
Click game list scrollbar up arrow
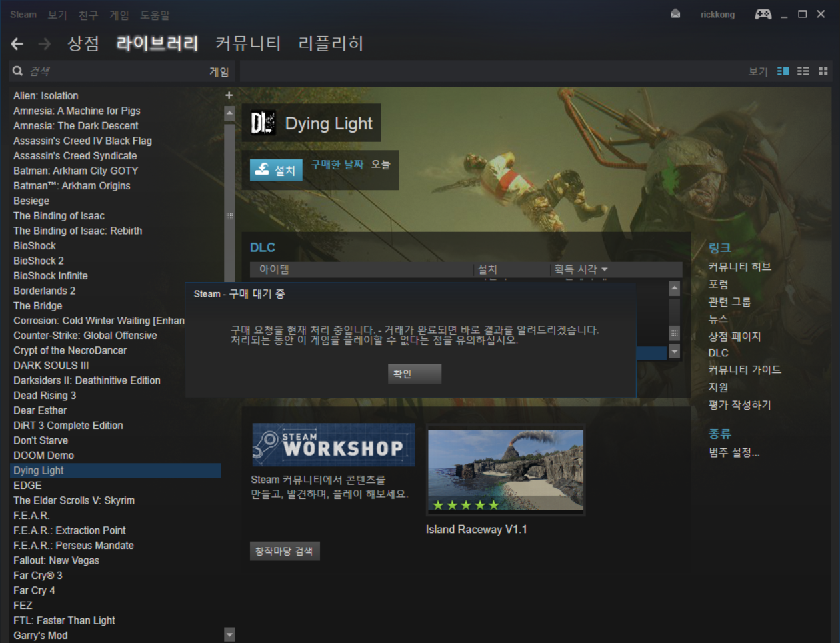(x=229, y=113)
